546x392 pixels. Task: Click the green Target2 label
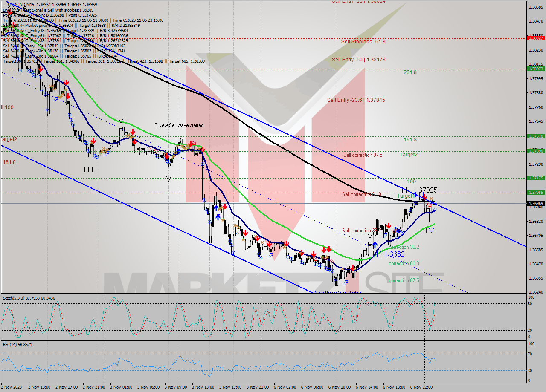click(x=408, y=155)
